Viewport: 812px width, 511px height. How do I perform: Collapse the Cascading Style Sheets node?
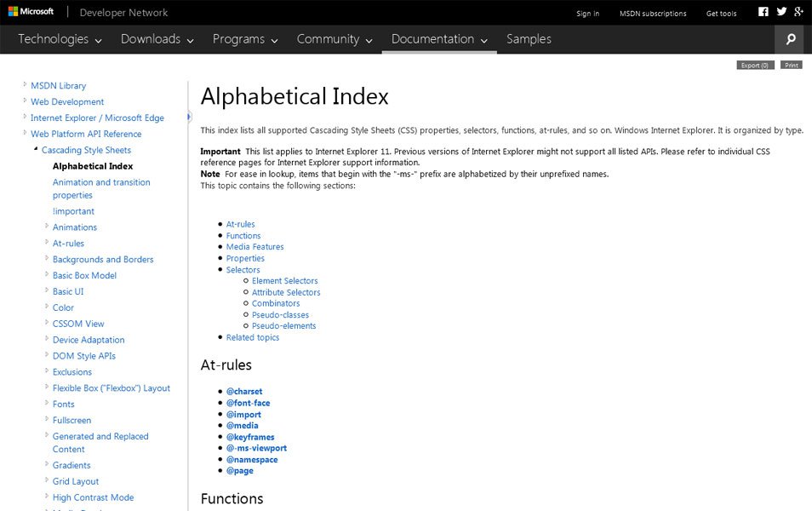point(34,150)
